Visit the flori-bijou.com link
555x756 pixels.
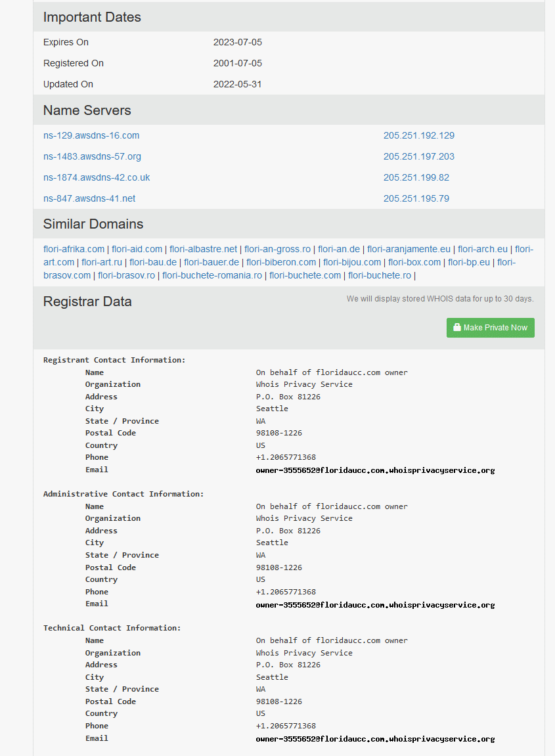[x=352, y=262]
